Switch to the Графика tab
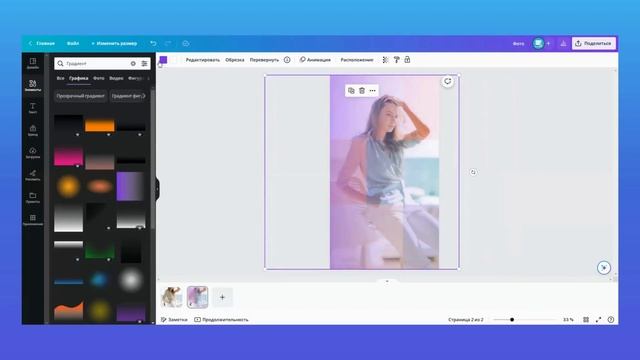Image resolution: width=640 pixels, height=360 pixels. [x=79, y=78]
